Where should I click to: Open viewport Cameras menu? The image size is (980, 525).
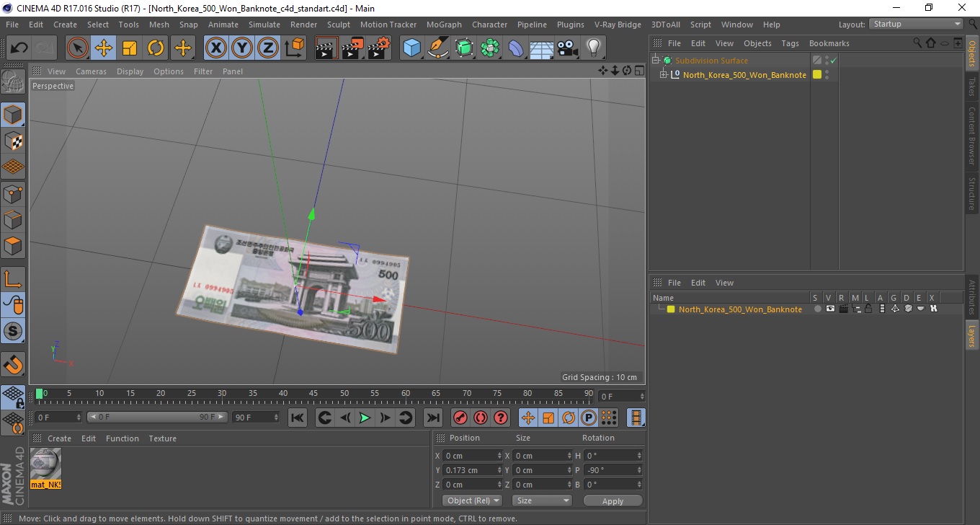click(x=91, y=71)
